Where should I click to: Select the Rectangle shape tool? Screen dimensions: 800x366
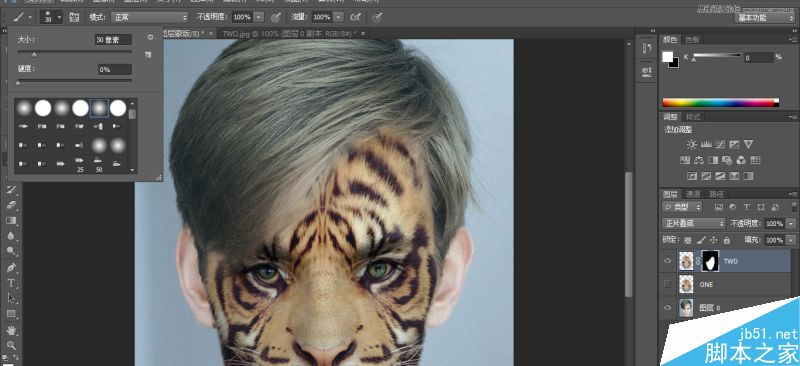(11, 313)
